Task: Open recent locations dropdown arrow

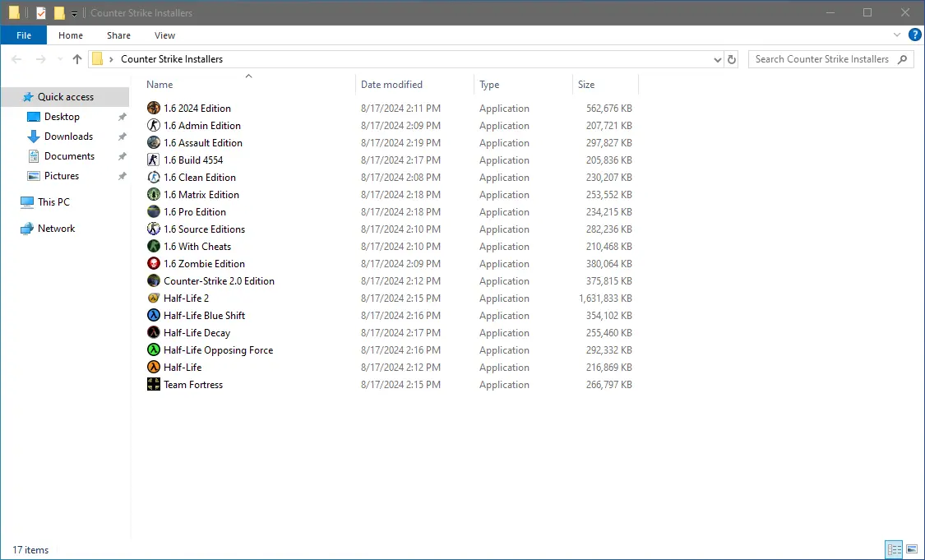Action: (59, 59)
